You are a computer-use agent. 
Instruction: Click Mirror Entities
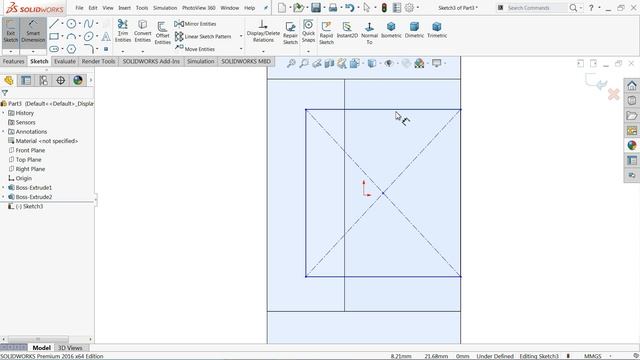pyautogui.click(x=196, y=24)
